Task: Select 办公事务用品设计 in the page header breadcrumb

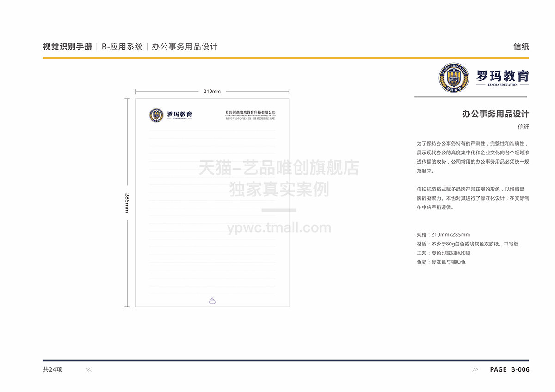Action: (x=185, y=47)
